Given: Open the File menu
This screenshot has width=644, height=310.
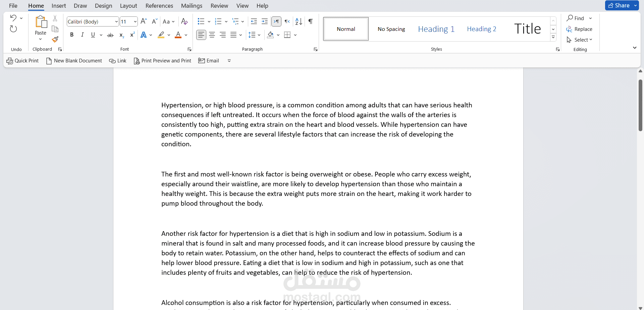Looking at the screenshot, I should pos(13,6).
